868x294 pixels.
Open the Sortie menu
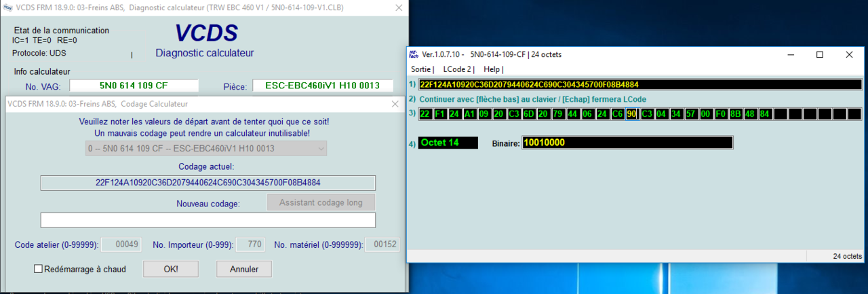coord(421,69)
